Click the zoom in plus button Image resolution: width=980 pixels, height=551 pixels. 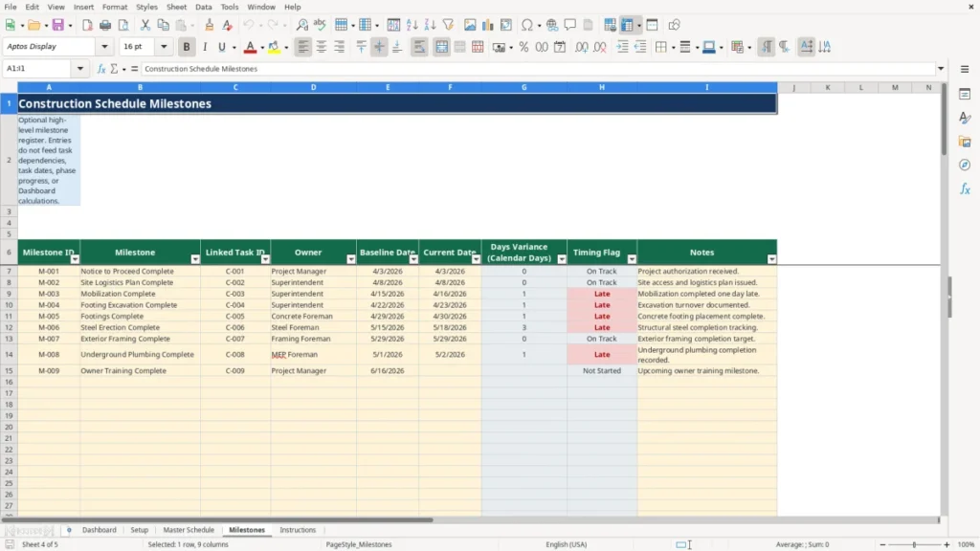click(947, 544)
